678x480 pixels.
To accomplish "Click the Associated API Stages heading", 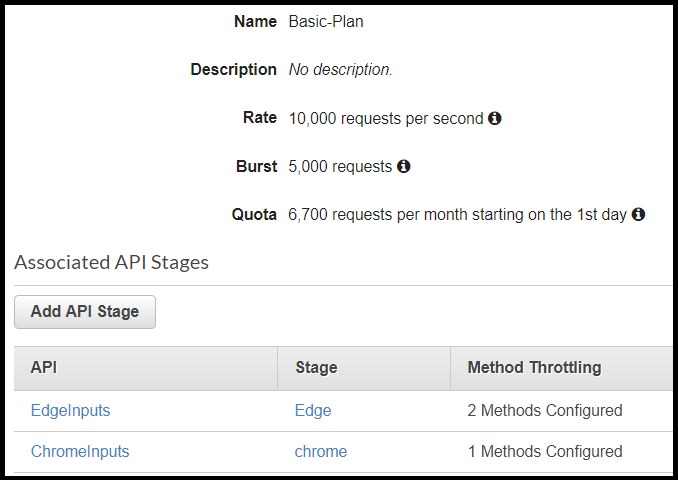I will pyautogui.click(x=111, y=262).
